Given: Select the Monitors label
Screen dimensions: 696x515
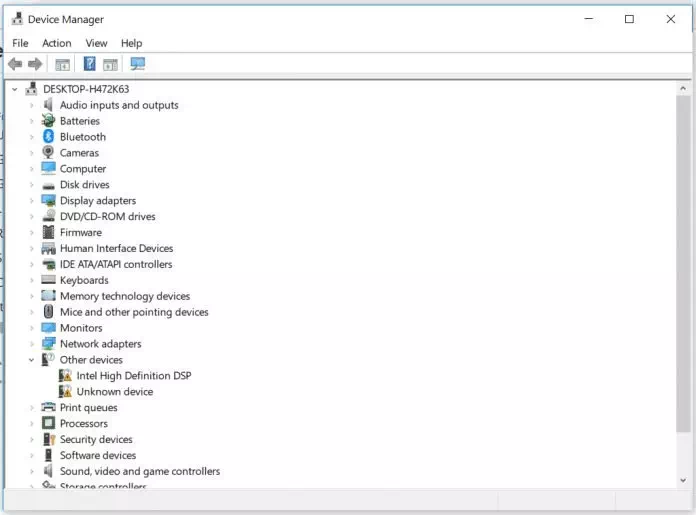Looking at the screenshot, I should [x=81, y=328].
